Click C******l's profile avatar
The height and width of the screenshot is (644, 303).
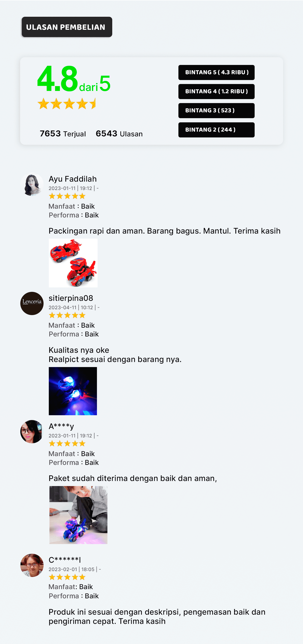pyautogui.click(x=32, y=565)
